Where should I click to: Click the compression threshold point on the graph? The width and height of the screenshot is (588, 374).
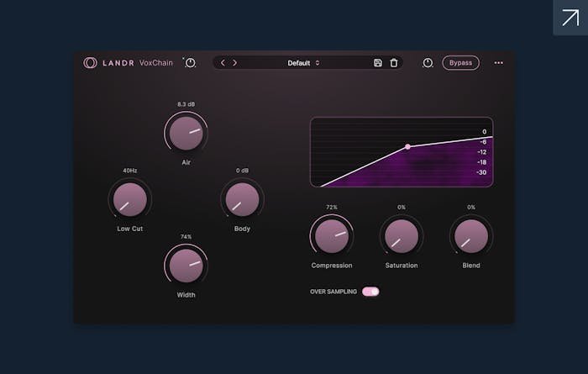click(x=407, y=147)
